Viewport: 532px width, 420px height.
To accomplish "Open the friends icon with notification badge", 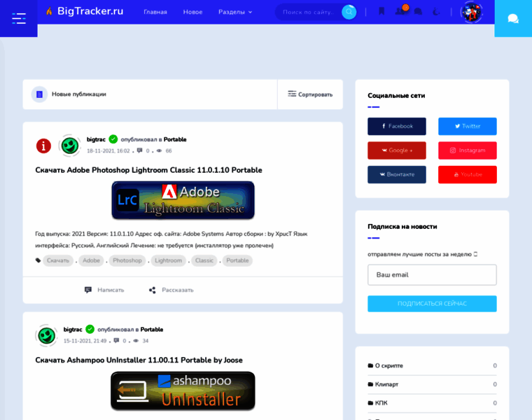I will pos(401,11).
